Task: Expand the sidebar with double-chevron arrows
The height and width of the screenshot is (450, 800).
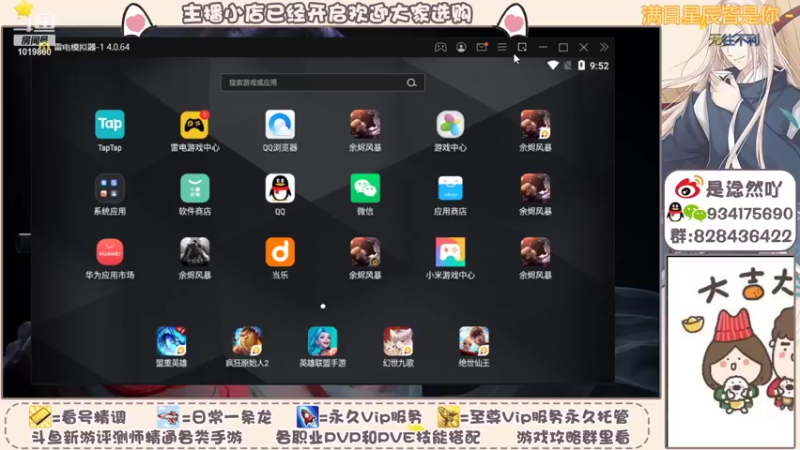Action: pos(604,47)
